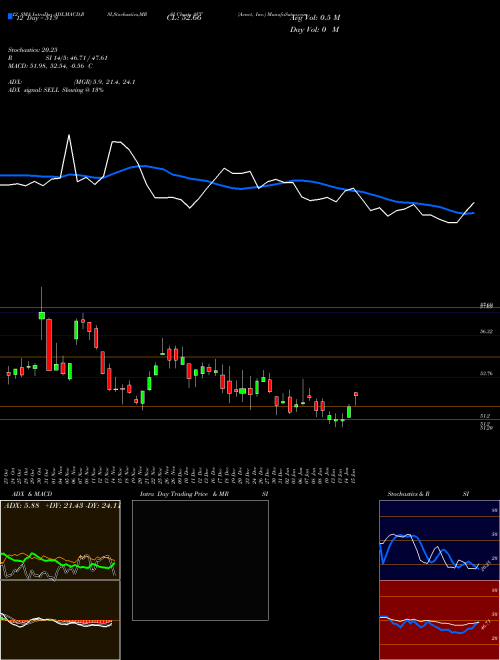500x660 pixels.
Task: Click 'ADX: 5.88 +DY: 21.43 -DY: 24.11' readout
Action: tap(62, 506)
